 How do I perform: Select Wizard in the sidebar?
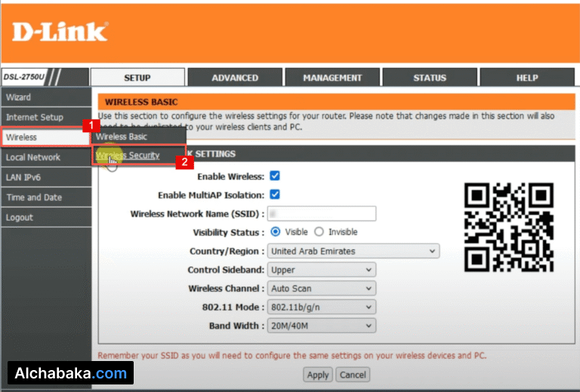click(46, 97)
